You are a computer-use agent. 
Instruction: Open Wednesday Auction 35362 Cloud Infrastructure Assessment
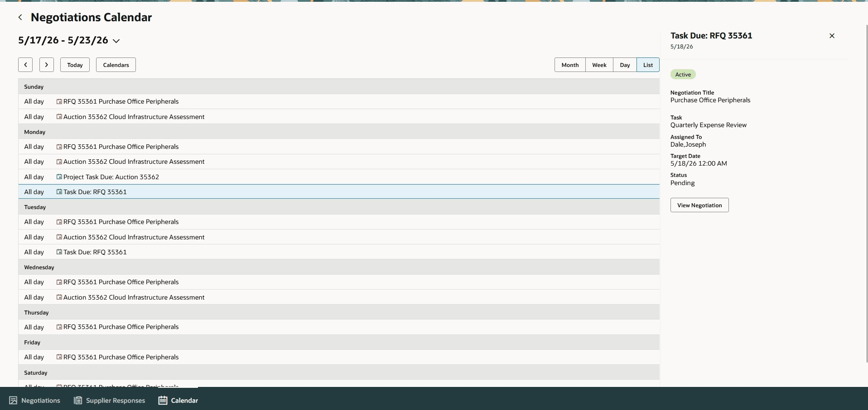click(339, 297)
